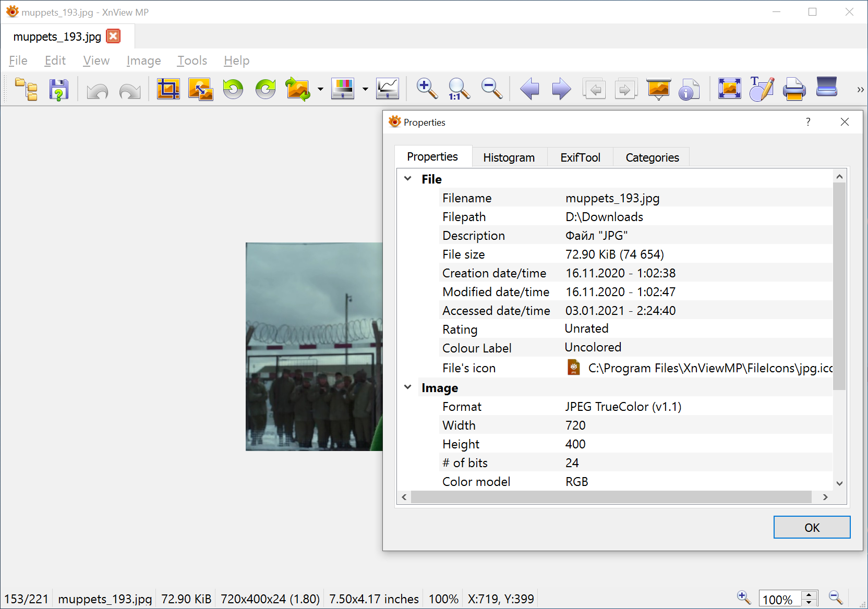The width and height of the screenshot is (868, 609).
Task: Switch to the Histogram tab
Action: [x=509, y=157]
